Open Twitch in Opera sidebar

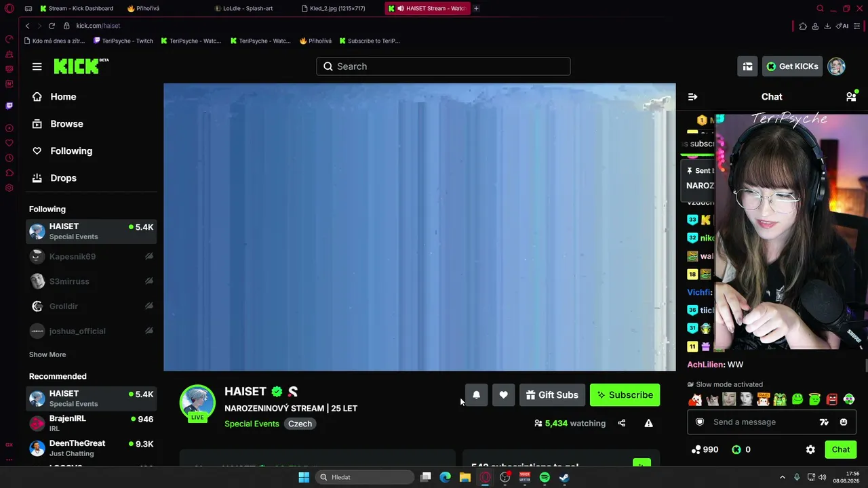[x=9, y=106]
